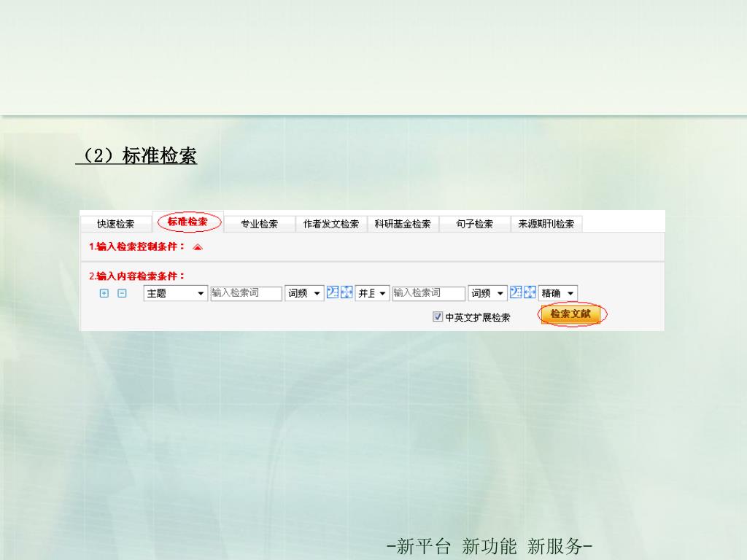Open the 精确 match dropdown

(558, 293)
